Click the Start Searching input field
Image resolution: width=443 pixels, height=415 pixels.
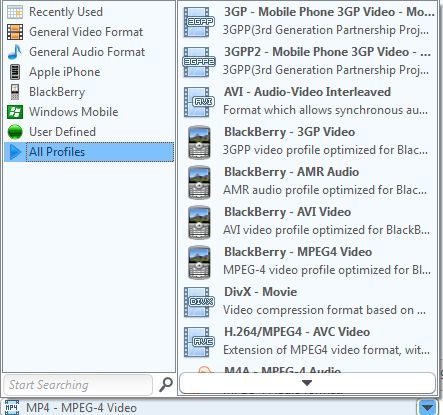coord(78,385)
